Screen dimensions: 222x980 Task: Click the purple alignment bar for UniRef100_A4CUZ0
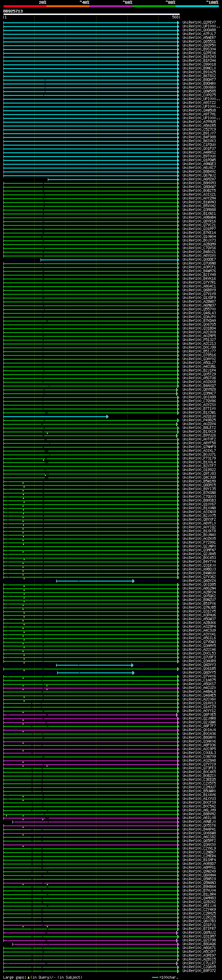point(92,688)
